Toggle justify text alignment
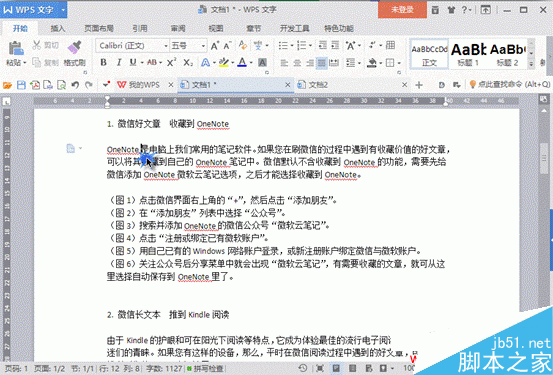Screen dimensions: 553x375 coord(321,63)
